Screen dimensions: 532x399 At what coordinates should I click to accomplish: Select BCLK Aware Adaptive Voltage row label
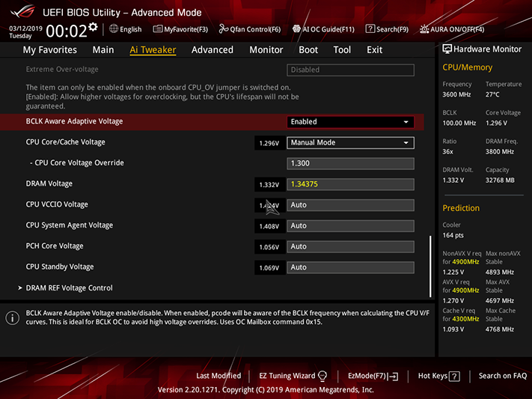[74, 121]
